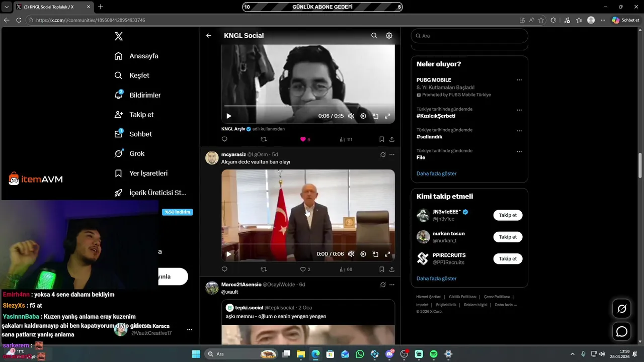
Task: Click Sohbet et Copilot button in Edge
Action: coord(625,20)
